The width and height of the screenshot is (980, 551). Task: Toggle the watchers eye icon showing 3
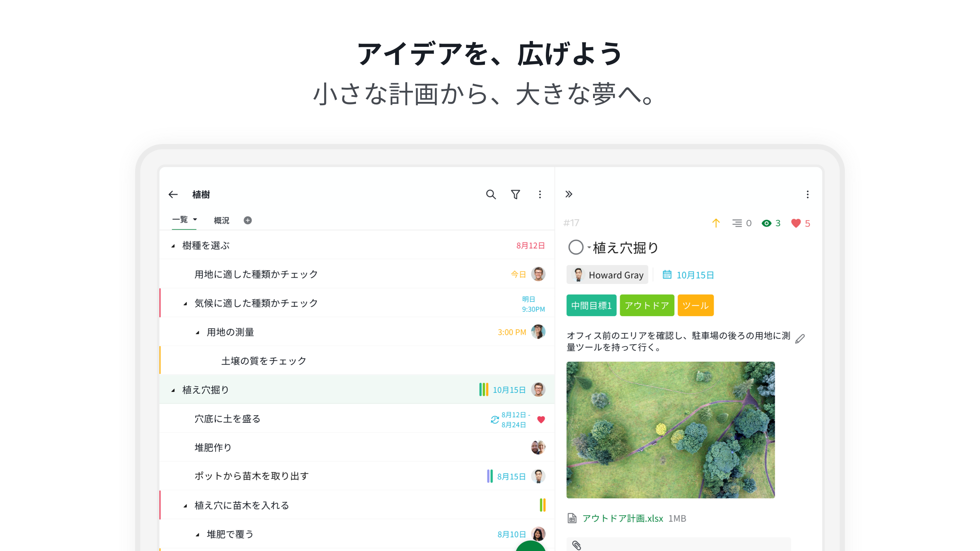coord(771,223)
